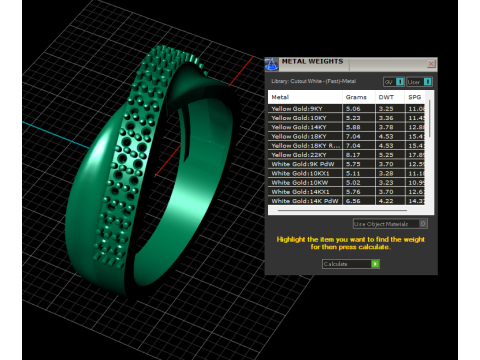Click the Library: Cutout White label
This screenshot has height=360, width=480.
coord(314,81)
